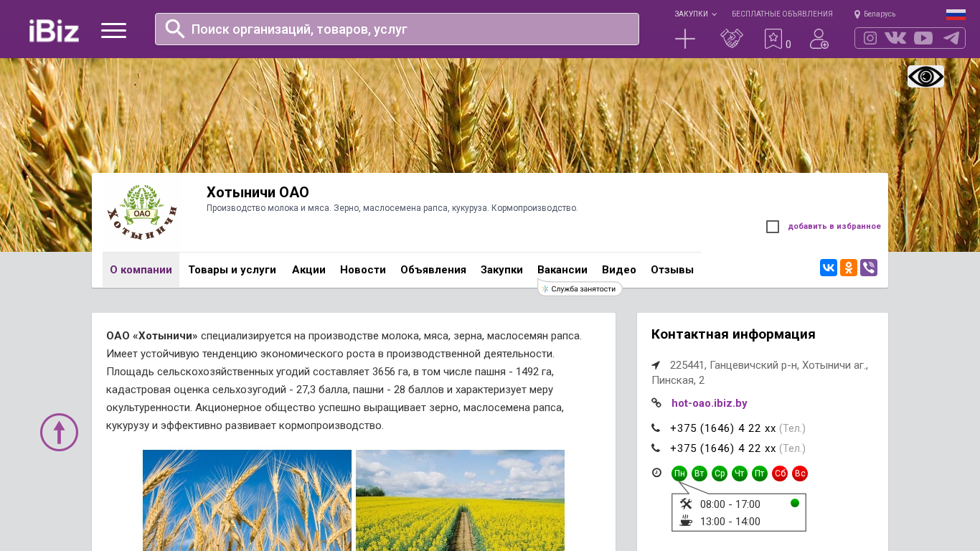Image resolution: width=980 pixels, height=551 pixels.
Task: Click the search magnifier icon
Action: 175,29
